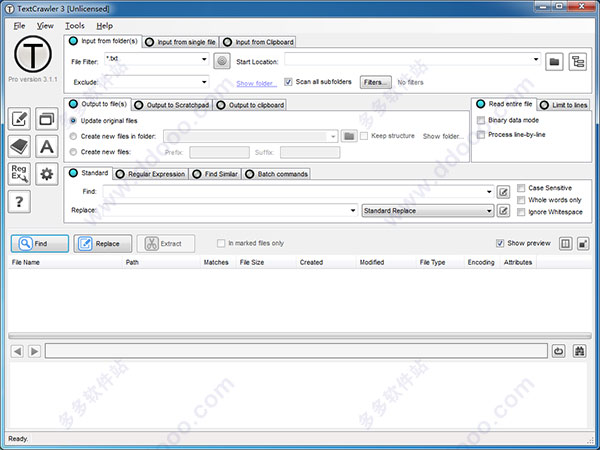
Task: Enable Ignore Whitespace option
Action: tap(521, 212)
